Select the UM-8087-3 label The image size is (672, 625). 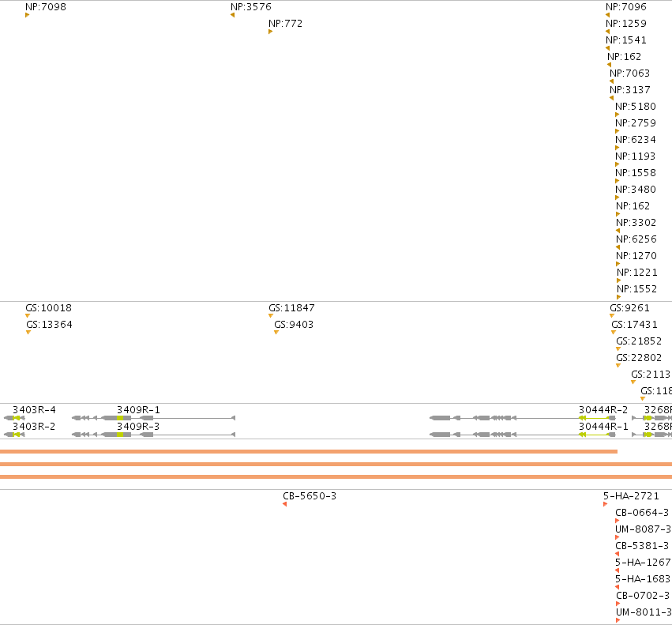pos(643,529)
